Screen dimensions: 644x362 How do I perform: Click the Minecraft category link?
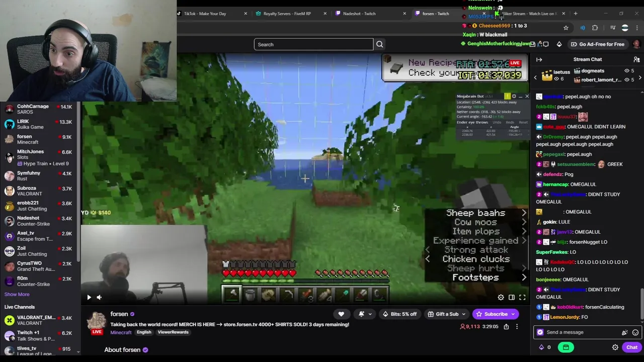coord(121,332)
